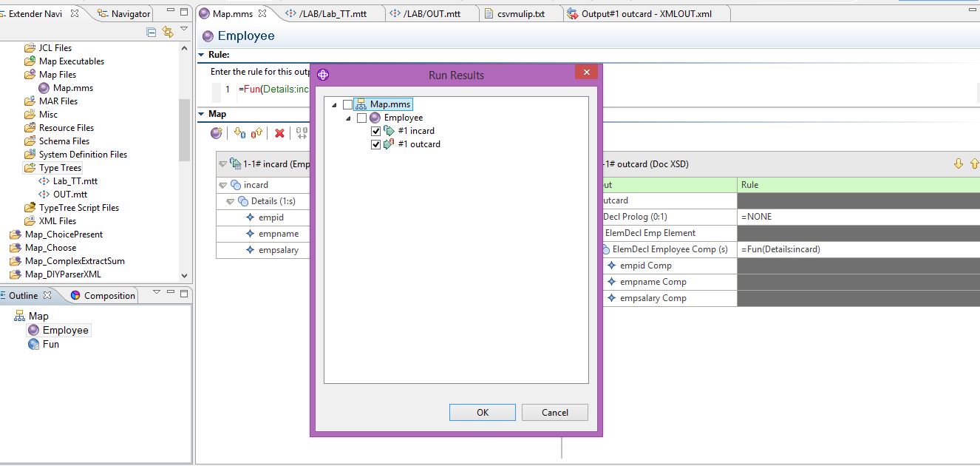The width and height of the screenshot is (980, 466).
Task: Click the link-with-editor icon above the tree
Action: (x=167, y=32)
